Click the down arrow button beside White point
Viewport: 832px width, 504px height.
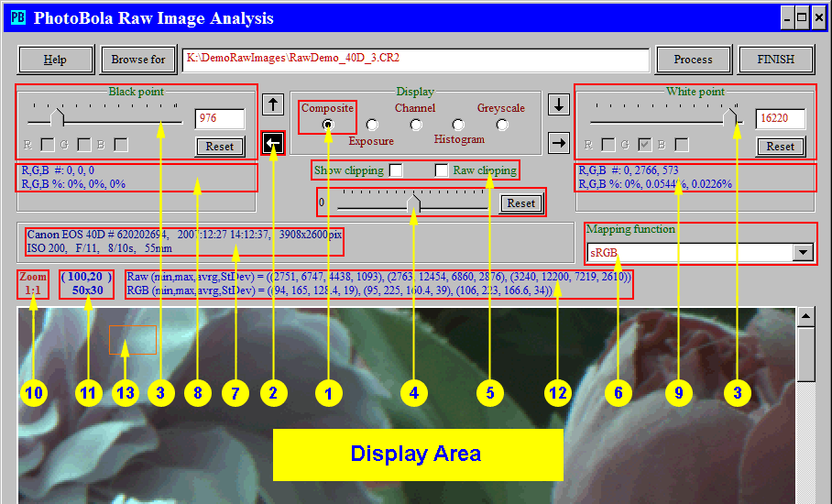click(x=558, y=104)
